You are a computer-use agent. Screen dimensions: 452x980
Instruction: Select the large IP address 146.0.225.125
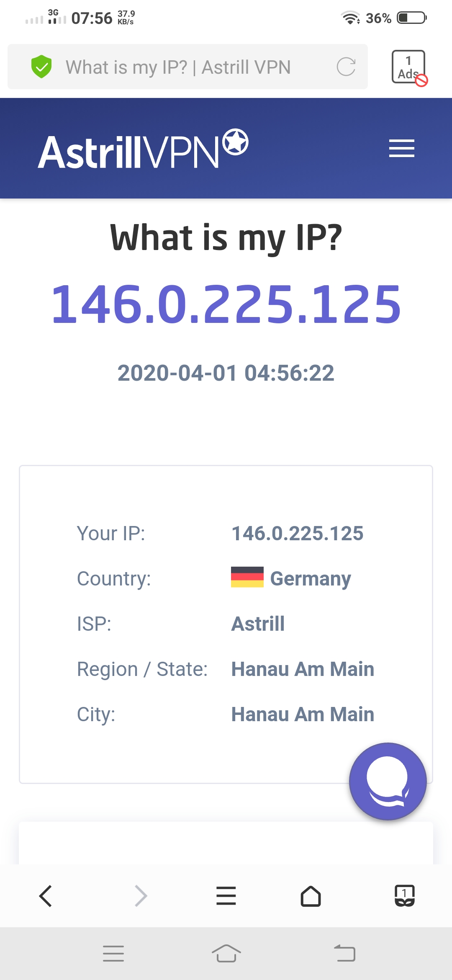point(226,304)
